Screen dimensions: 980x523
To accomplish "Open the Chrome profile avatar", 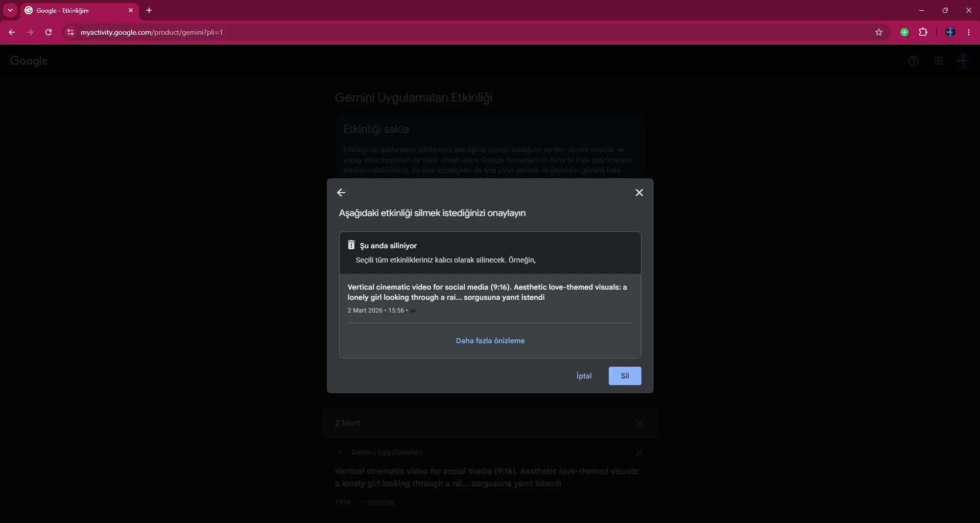I will 950,32.
